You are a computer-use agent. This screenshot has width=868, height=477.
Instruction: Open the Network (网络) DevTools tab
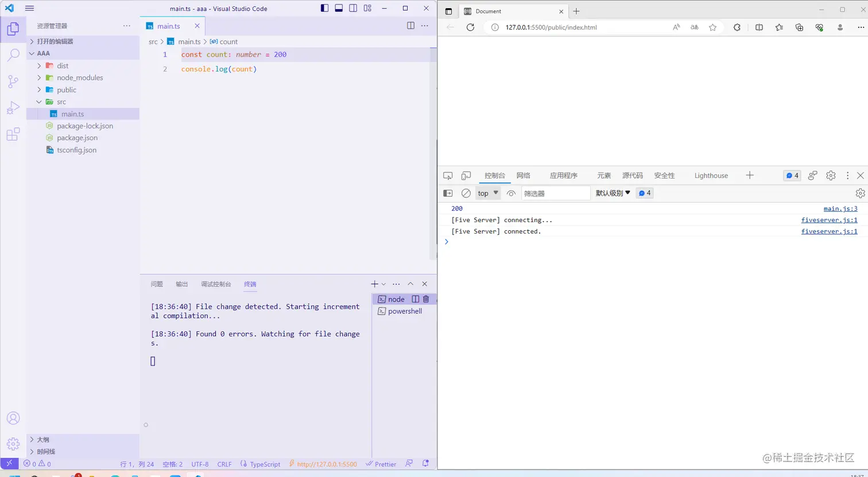(523, 176)
